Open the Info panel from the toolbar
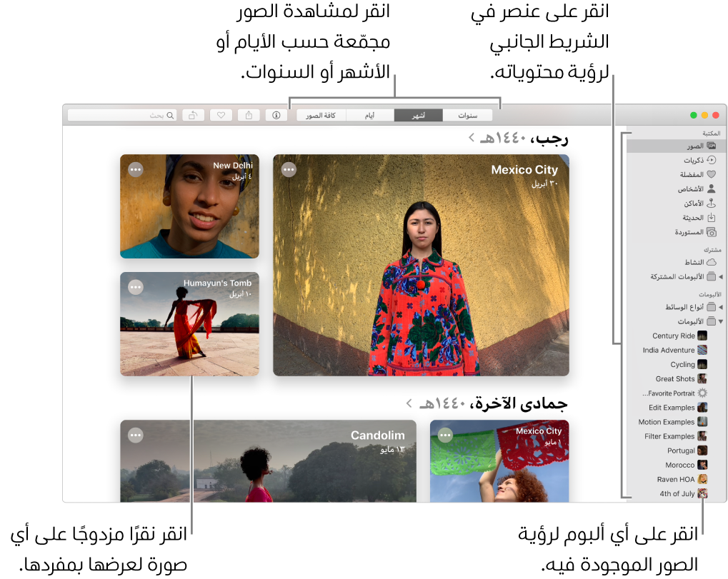The height and width of the screenshot is (579, 728). pos(276,114)
